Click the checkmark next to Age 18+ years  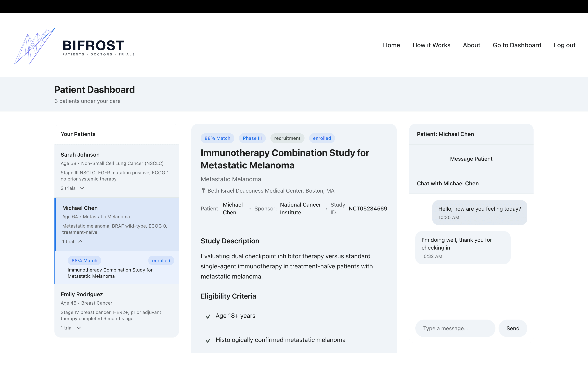tap(208, 316)
